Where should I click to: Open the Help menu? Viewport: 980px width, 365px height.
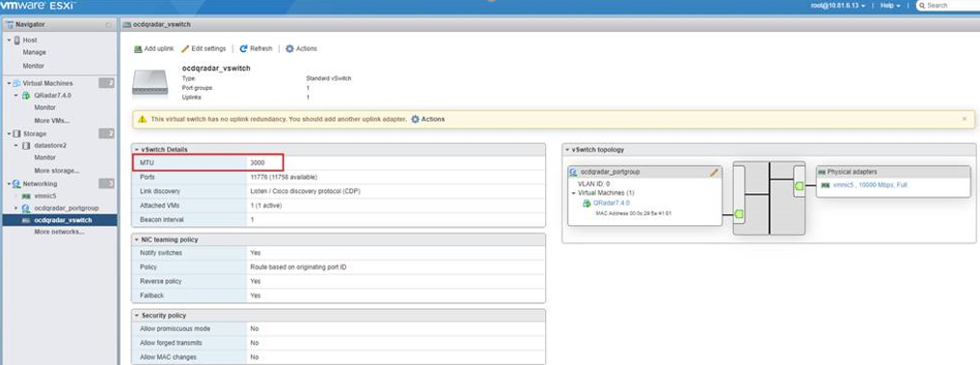890,6
